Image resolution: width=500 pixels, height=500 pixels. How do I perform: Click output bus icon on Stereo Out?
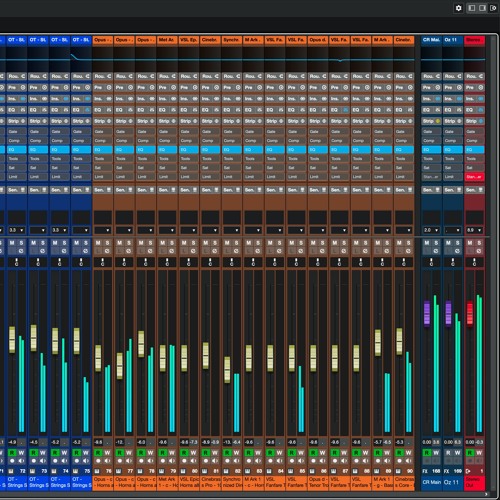[468, 471]
